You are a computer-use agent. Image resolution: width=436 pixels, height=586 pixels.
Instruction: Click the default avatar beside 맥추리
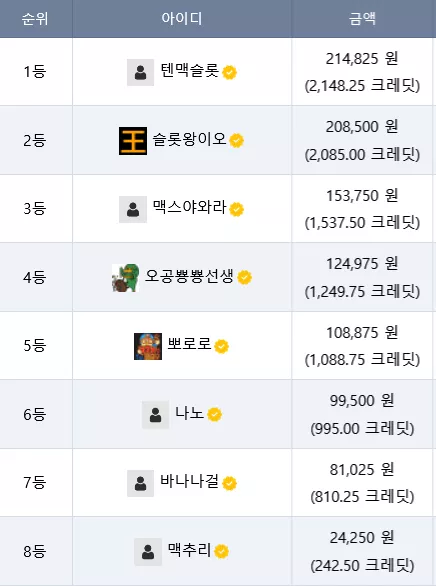[x=148, y=552]
